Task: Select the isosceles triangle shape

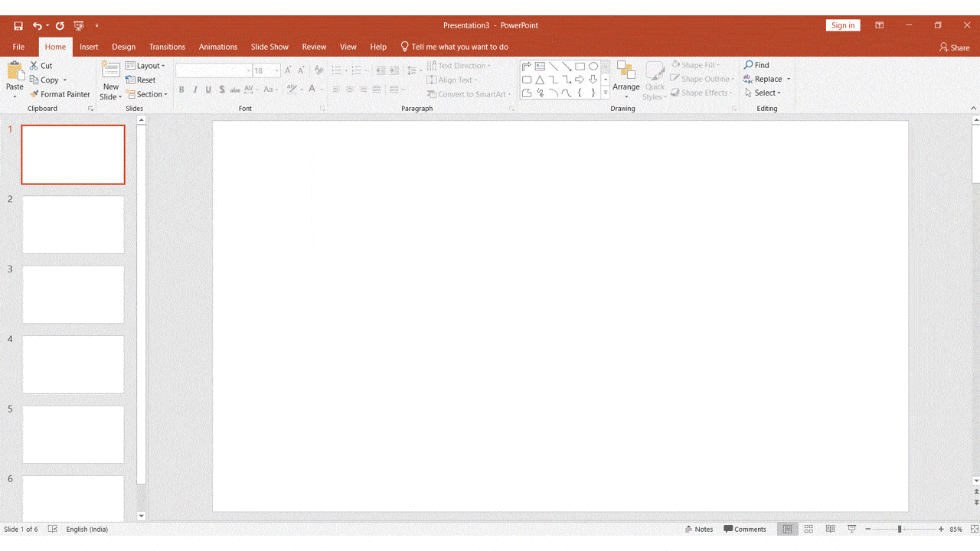Action: (x=540, y=80)
